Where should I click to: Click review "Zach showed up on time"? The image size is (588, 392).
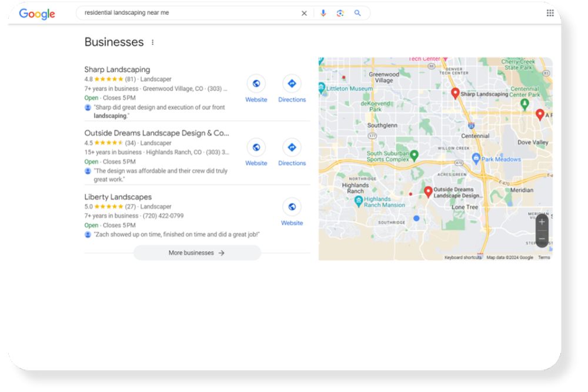point(176,234)
